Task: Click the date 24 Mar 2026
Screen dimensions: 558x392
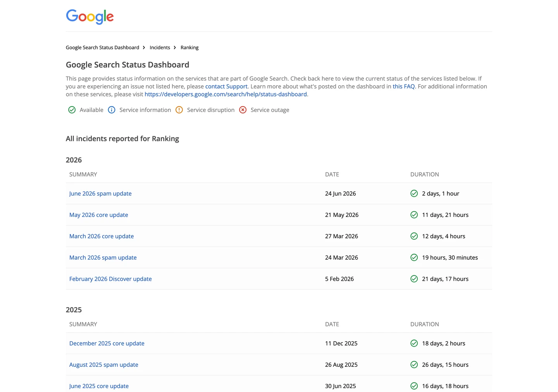Action: tap(341, 258)
